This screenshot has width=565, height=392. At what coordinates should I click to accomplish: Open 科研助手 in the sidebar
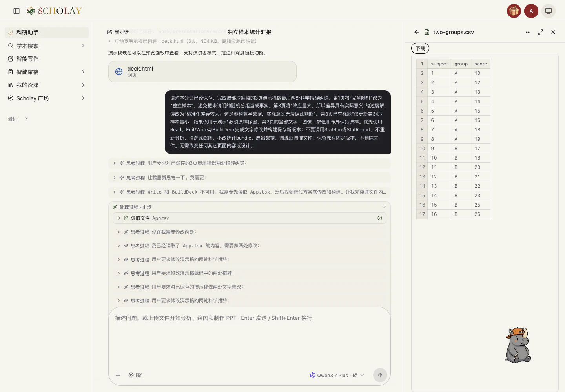[x=47, y=33]
